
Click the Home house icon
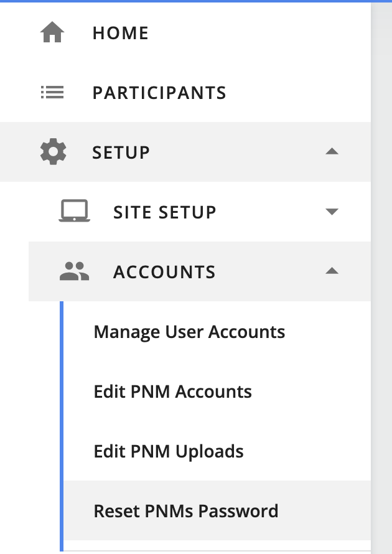(52, 33)
